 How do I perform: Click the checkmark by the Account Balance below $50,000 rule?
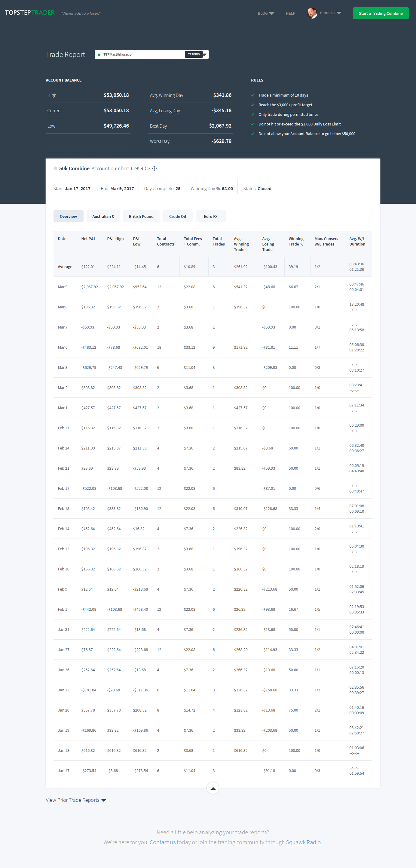[x=253, y=134]
